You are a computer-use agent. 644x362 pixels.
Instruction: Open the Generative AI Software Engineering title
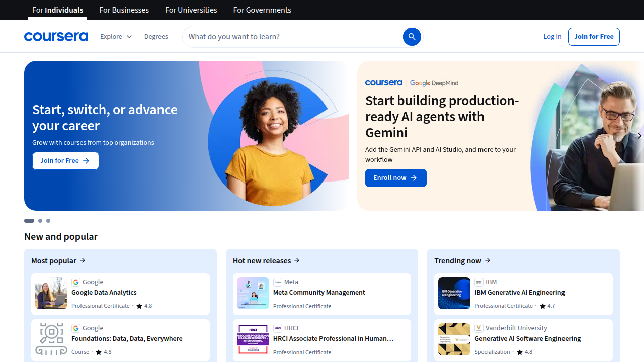pyautogui.click(x=528, y=339)
